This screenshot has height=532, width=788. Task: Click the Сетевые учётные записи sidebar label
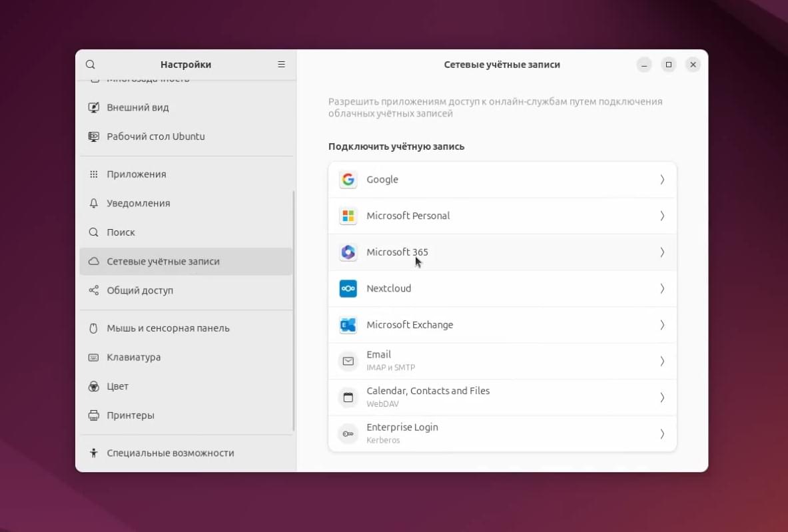pyautogui.click(x=163, y=261)
